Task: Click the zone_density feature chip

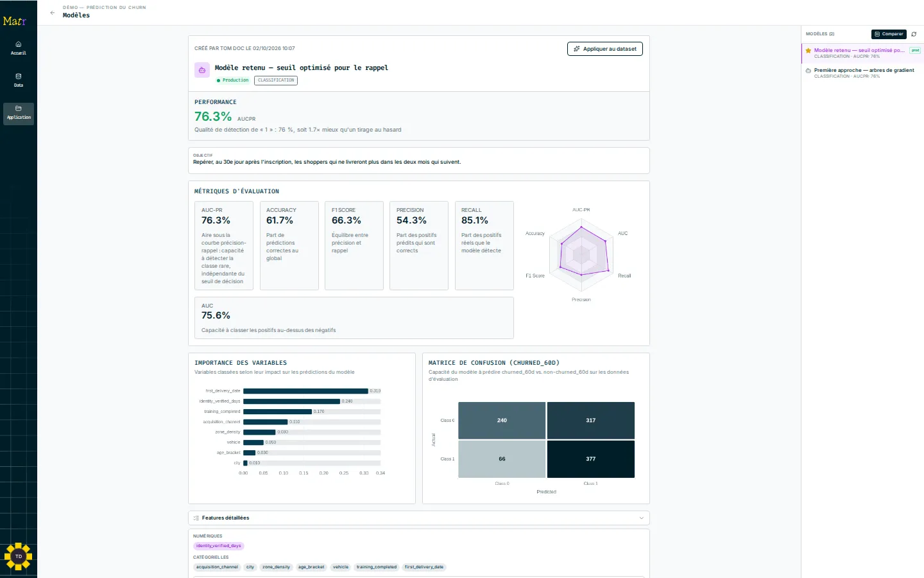Action: tap(276, 567)
